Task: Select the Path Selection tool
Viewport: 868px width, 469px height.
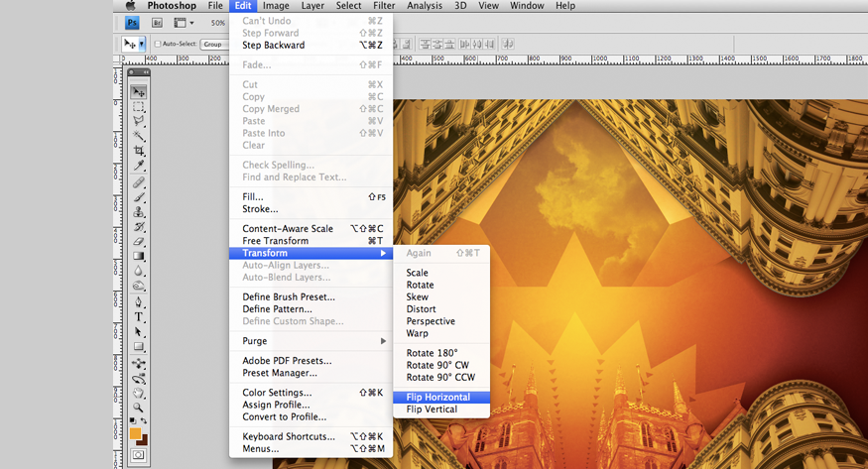Action: [139, 332]
